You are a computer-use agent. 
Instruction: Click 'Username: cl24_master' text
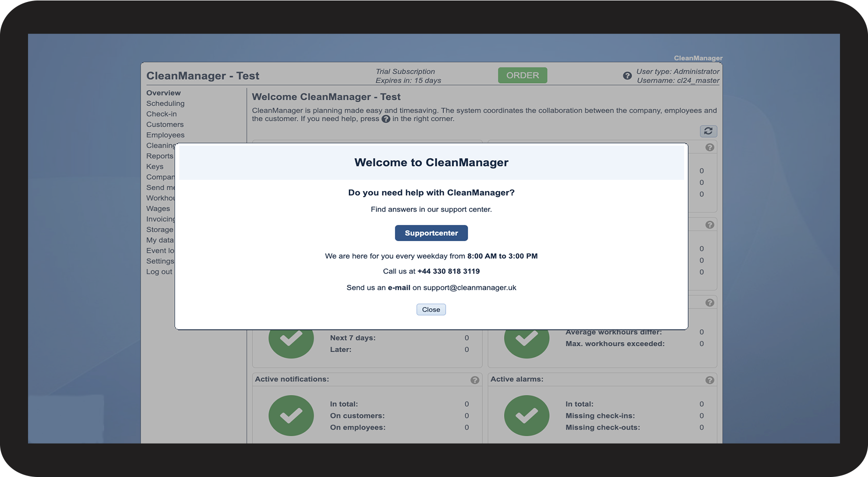[678, 81]
